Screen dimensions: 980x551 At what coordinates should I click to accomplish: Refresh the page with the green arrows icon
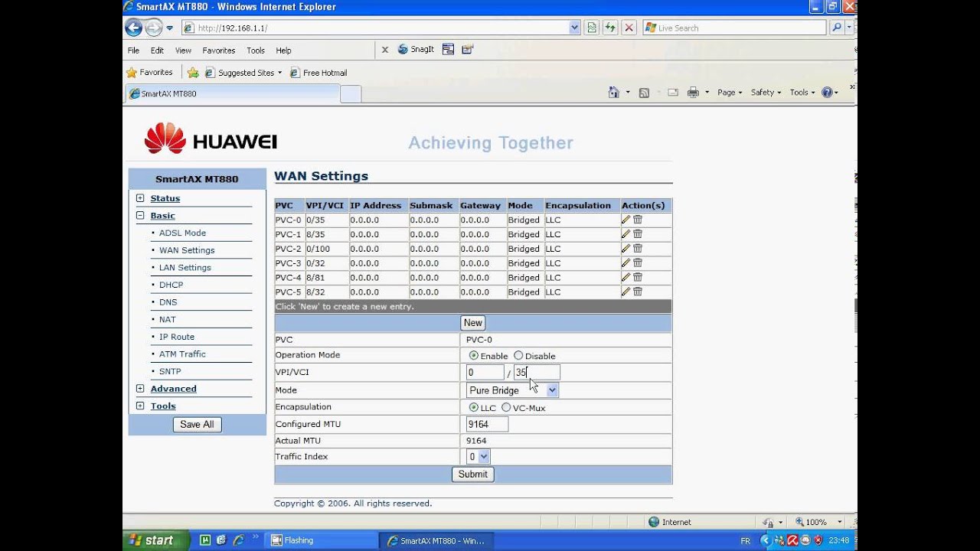pyautogui.click(x=609, y=28)
